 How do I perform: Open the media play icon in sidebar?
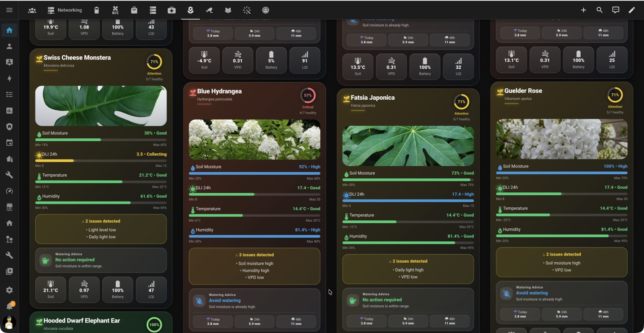click(9, 271)
